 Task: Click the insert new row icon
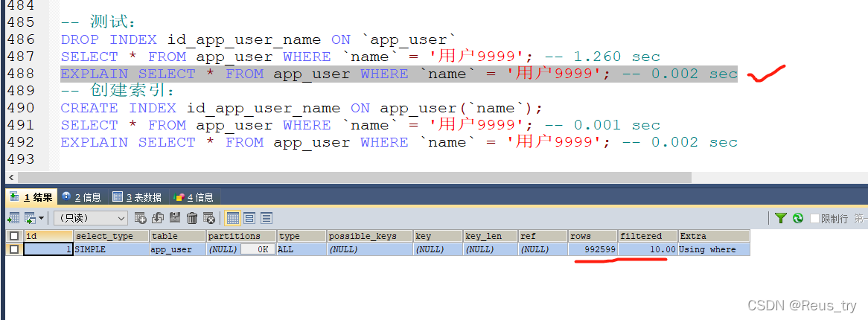click(x=141, y=217)
